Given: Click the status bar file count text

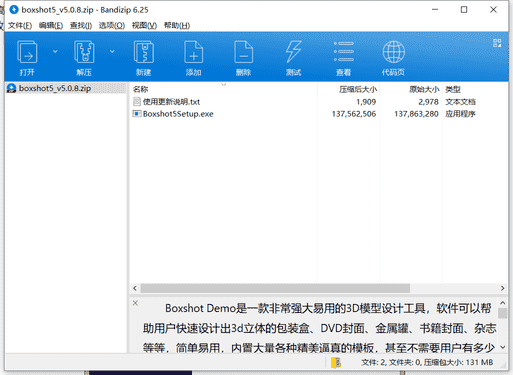Looking at the screenshot, I should [427, 362].
